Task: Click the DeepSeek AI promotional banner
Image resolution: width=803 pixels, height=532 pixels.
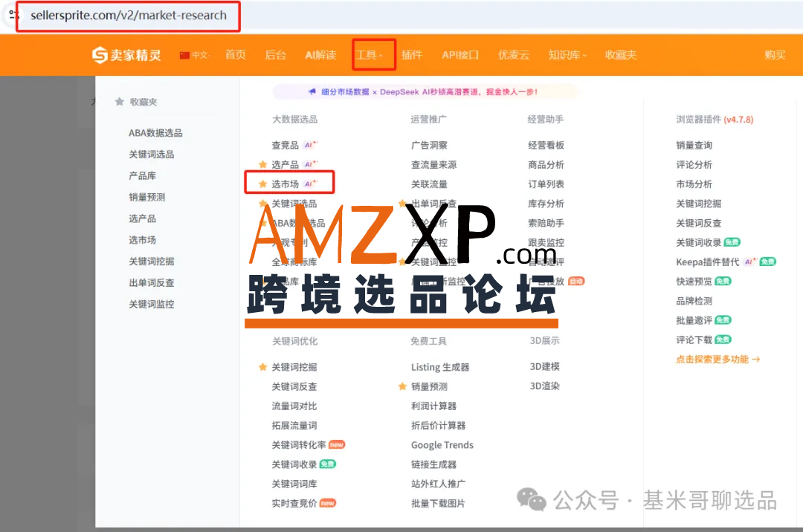Action: point(424,92)
